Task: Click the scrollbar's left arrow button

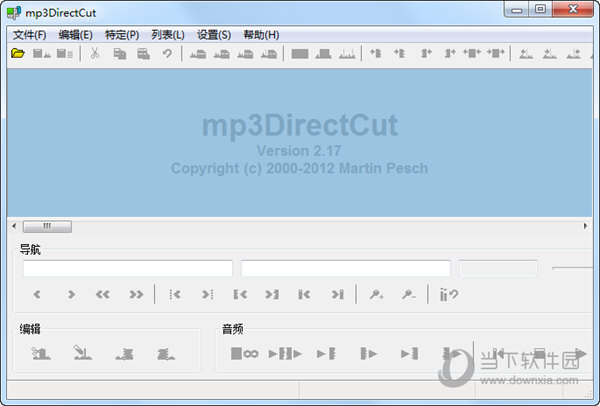Action: (14, 226)
